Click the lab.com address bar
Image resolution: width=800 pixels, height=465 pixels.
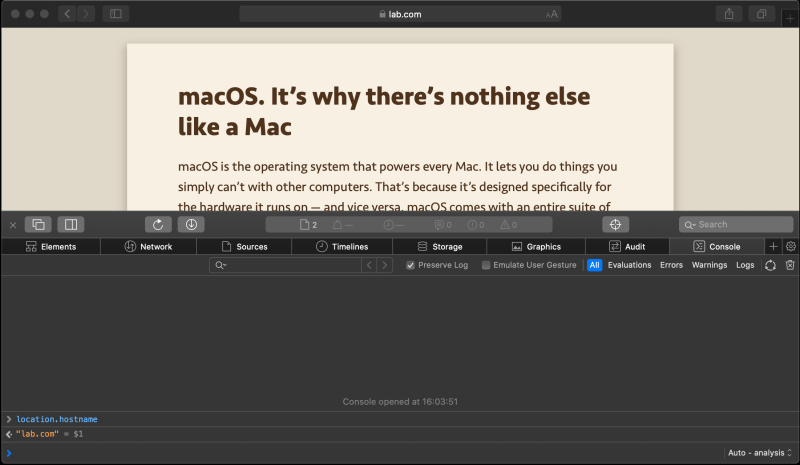click(x=400, y=14)
